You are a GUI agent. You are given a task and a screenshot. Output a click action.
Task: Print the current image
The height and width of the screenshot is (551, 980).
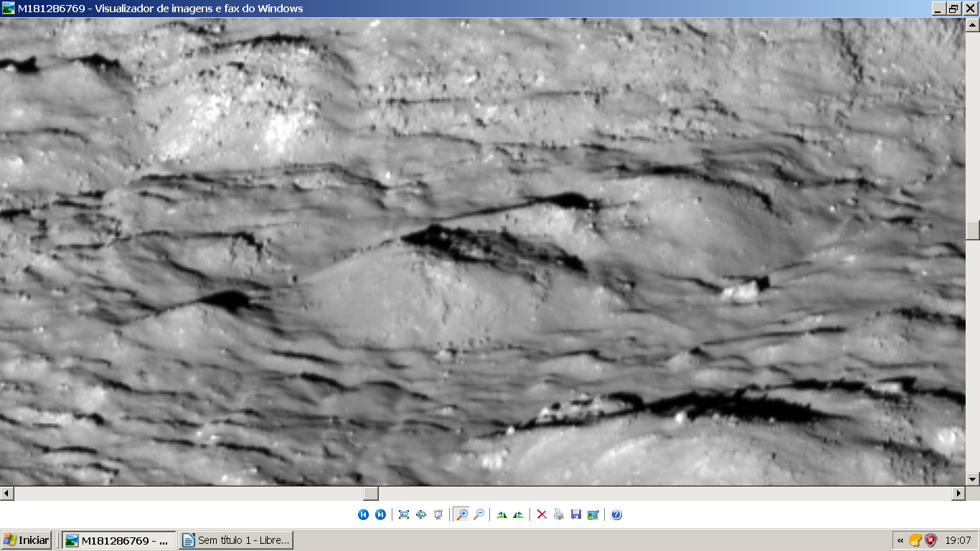(x=559, y=514)
